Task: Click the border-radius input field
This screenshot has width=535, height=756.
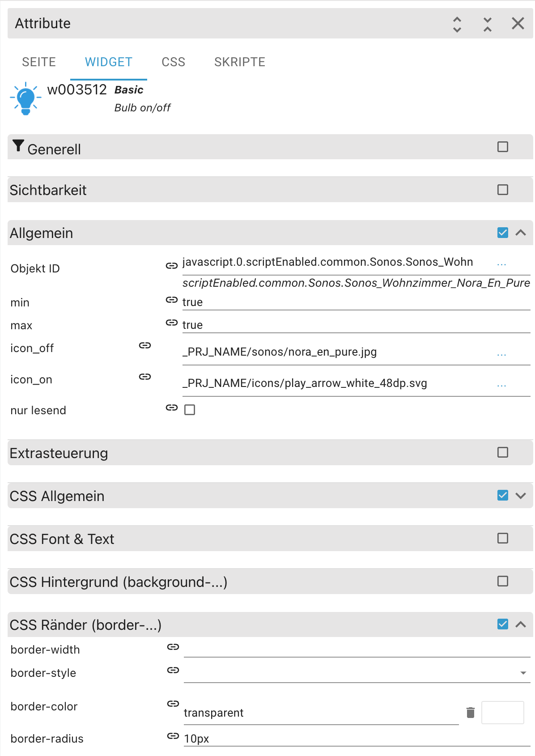Action: pyautogui.click(x=356, y=739)
